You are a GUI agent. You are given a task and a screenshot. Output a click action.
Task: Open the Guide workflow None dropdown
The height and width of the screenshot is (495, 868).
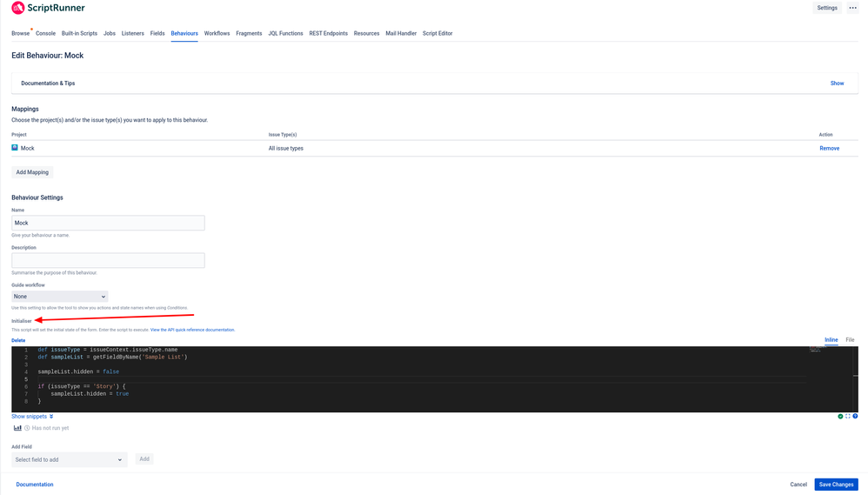(x=60, y=297)
